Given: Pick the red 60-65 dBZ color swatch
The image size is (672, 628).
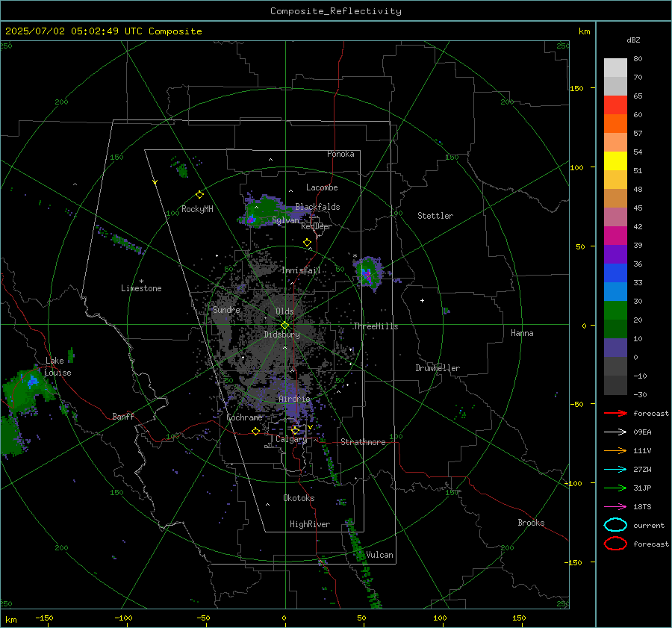Looking at the screenshot, I should pos(615,105).
